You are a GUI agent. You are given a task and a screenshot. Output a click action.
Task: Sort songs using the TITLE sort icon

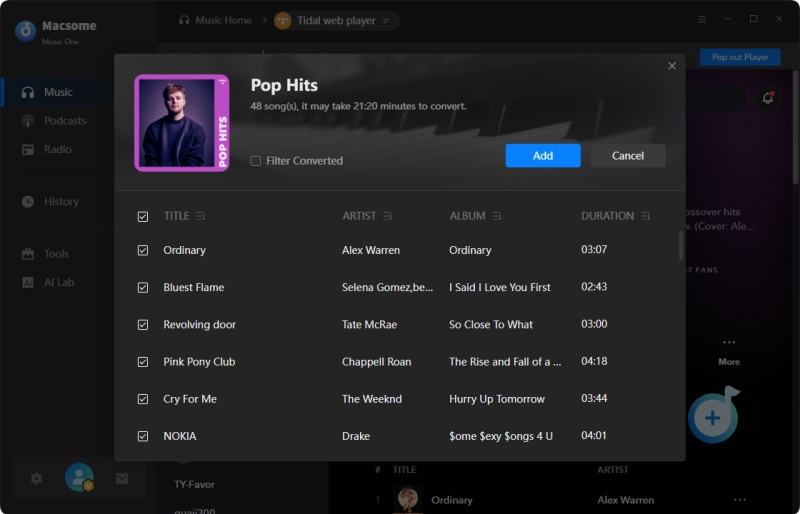(201, 216)
